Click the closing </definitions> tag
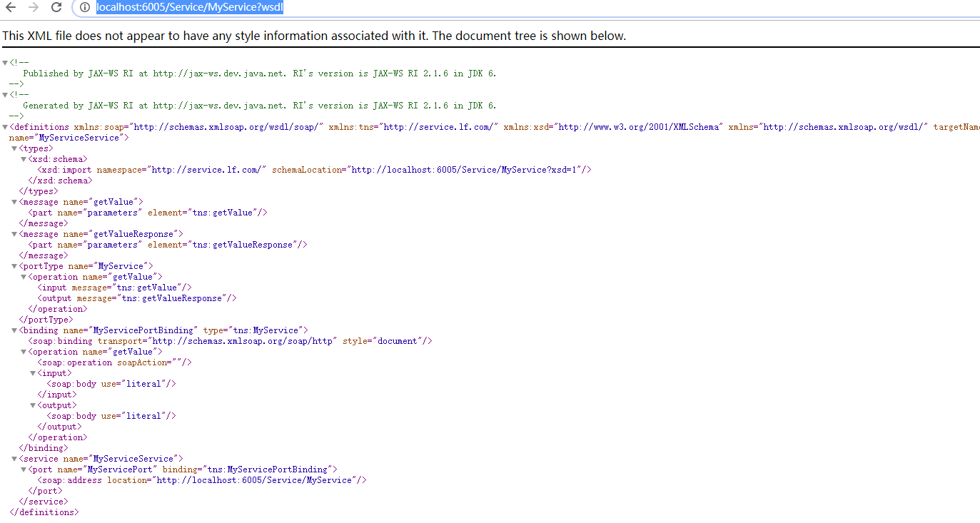Image resolution: width=980 pixels, height=523 pixels. [44, 512]
